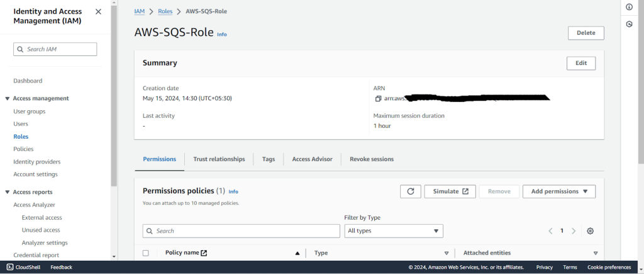Screen dimensions: 644x274
Task: Open Account settings in sidebar
Action: point(36,174)
